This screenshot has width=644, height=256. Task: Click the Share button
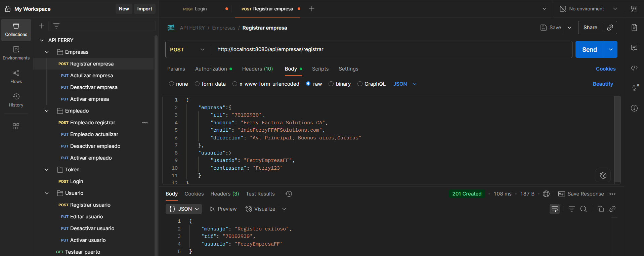590,28
